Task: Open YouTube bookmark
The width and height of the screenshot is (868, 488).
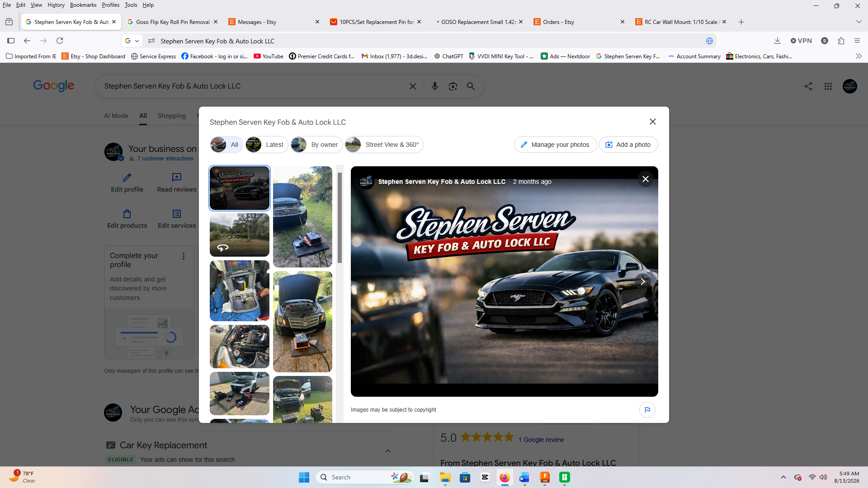Action: (269, 56)
